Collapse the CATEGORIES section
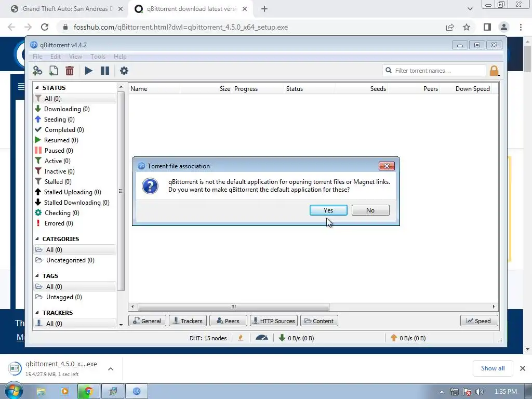This screenshot has width=532, height=399. pyautogui.click(x=37, y=239)
